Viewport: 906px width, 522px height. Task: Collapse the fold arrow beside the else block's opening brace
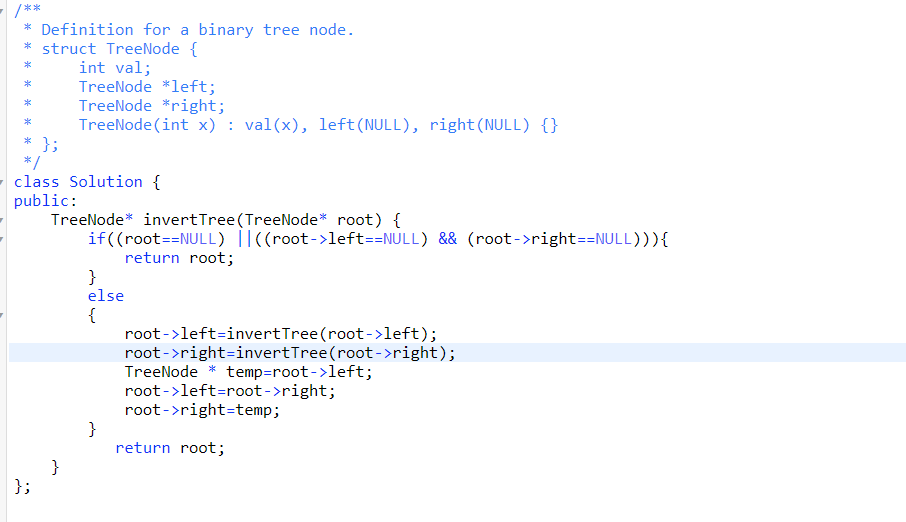coord(2,316)
